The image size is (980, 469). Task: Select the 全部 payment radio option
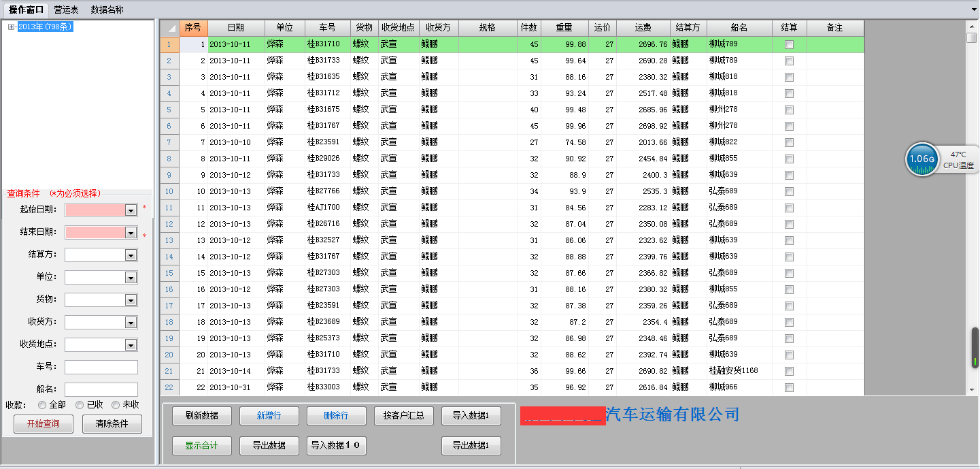(x=42, y=405)
